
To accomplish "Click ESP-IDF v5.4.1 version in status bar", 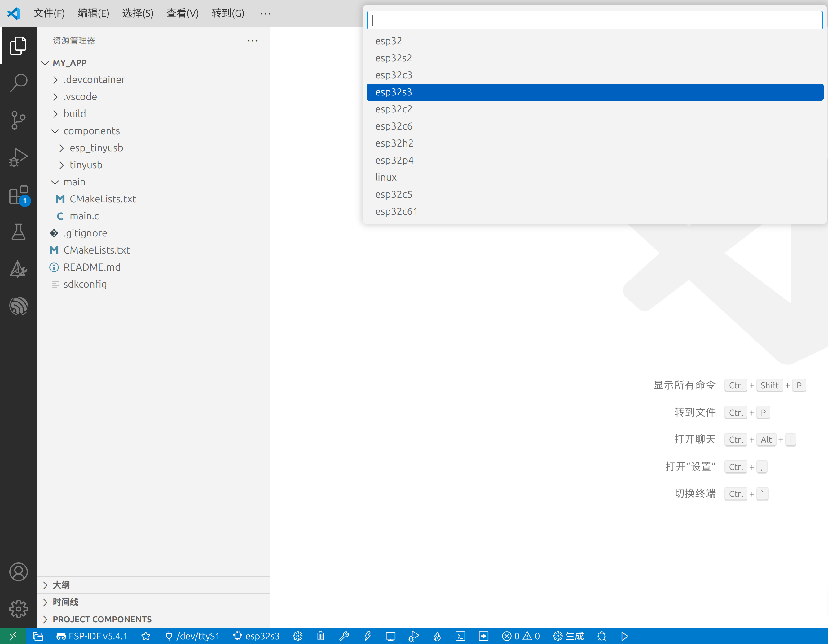I will click(92, 636).
